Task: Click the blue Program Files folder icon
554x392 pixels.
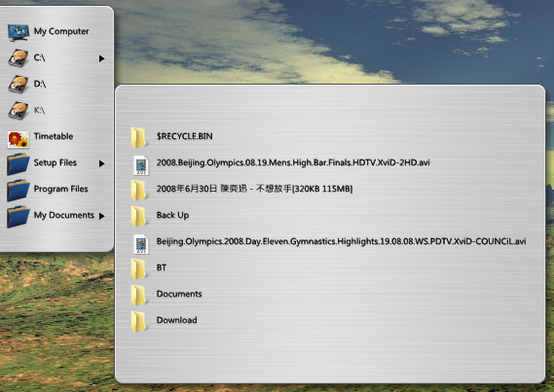Action: (18, 190)
